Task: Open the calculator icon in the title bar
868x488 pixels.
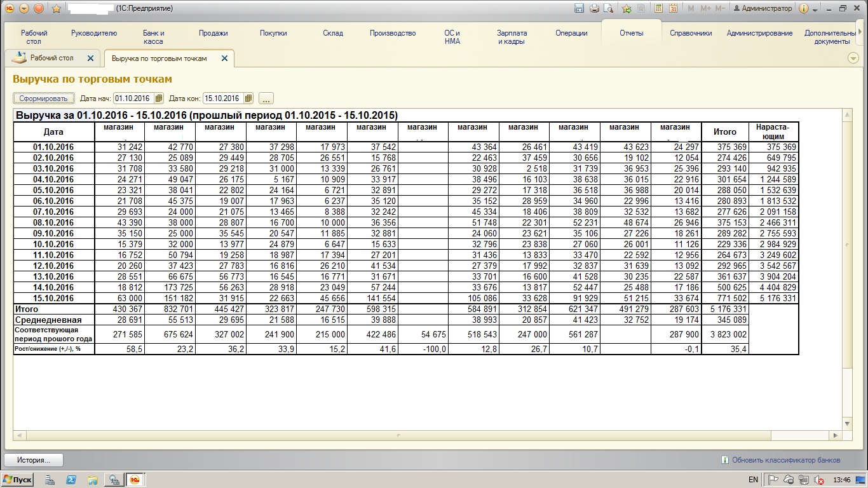Action: coord(659,8)
